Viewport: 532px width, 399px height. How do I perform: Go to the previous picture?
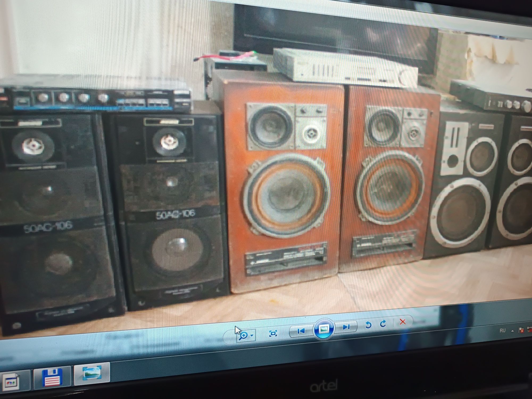click(x=301, y=331)
